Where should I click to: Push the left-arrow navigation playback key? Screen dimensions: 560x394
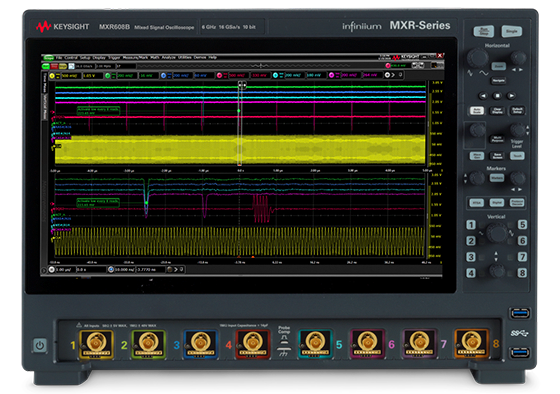(483, 95)
